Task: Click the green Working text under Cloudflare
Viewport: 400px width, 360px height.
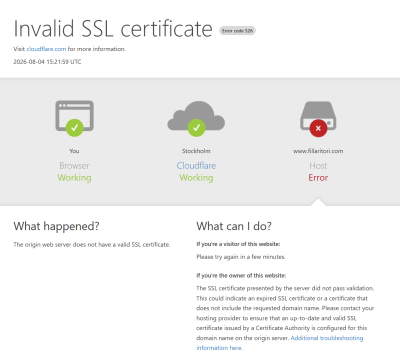Action: coord(196,178)
